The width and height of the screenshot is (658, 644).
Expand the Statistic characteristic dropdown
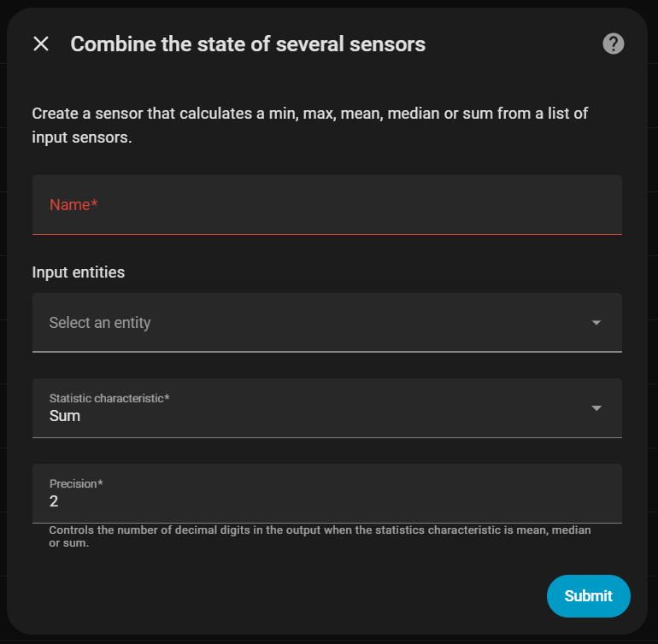(326, 408)
